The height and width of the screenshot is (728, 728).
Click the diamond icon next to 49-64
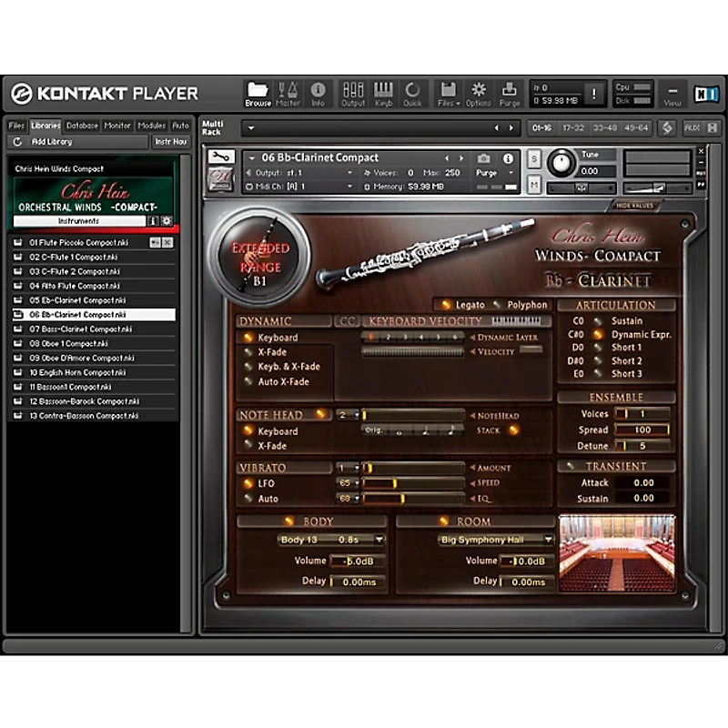(667, 128)
